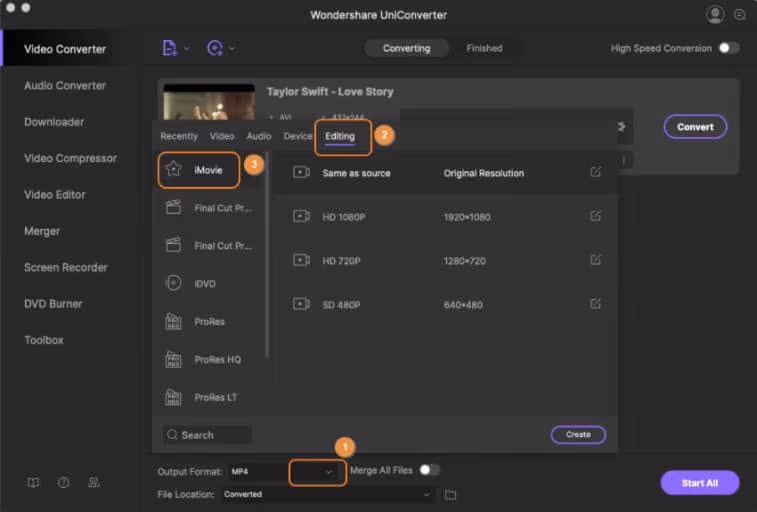Image resolution: width=757 pixels, height=512 pixels.
Task: Select SD 480P preset
Action: [445, 304]
